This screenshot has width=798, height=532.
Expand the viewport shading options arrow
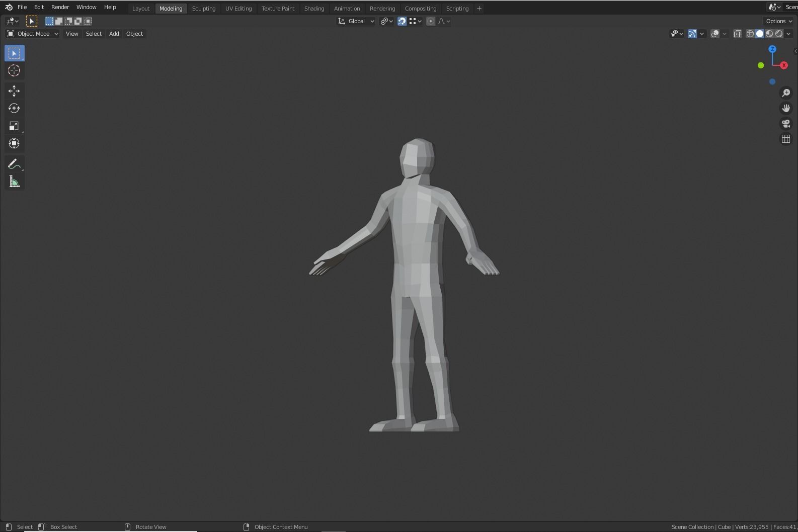click(x=788, y=34)
